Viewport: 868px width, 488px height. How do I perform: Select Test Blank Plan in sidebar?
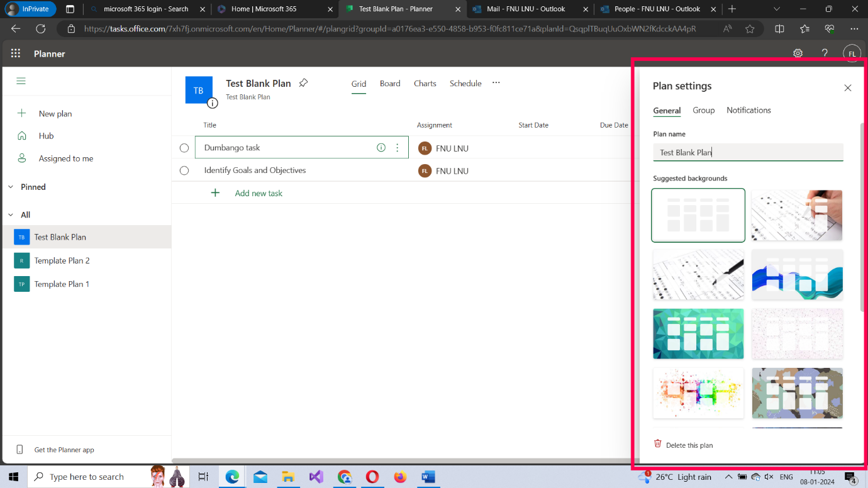coord(86,237)
